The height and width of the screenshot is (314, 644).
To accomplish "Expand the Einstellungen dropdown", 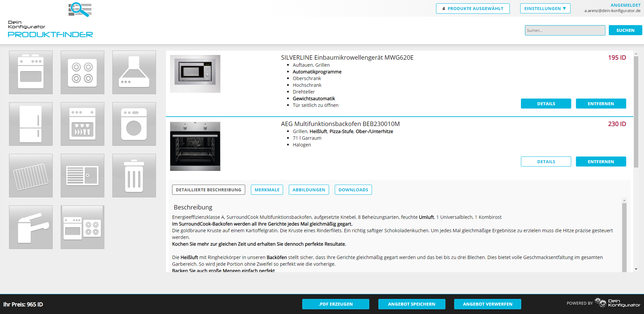I will tap(545, 9).
